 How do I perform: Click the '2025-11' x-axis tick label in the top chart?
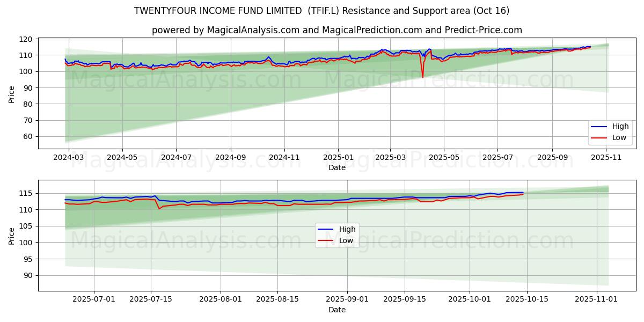click(606, 158)
